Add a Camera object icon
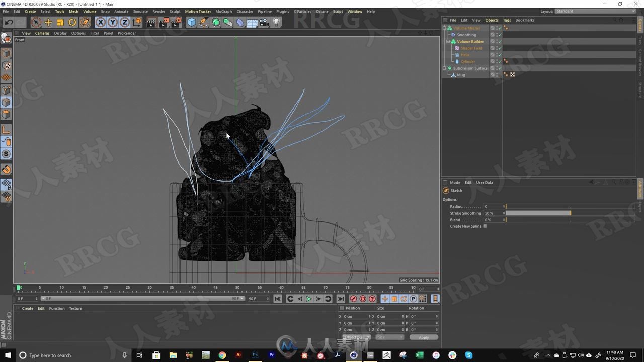644x362 pixels. [x=264, y=22]
